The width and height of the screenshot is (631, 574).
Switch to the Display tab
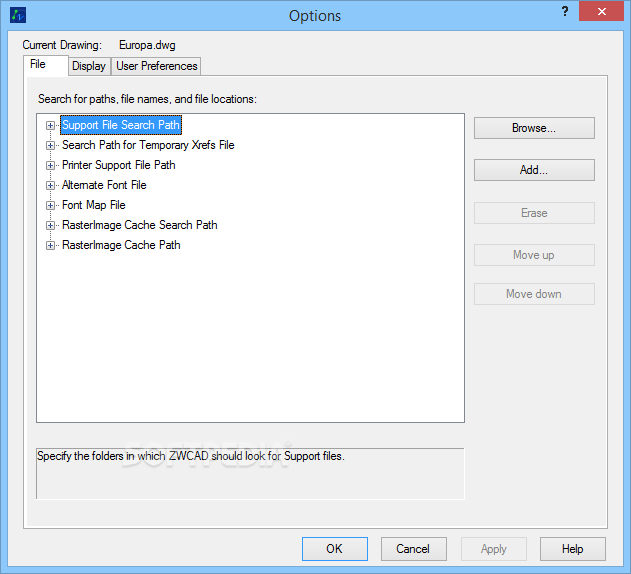tap(89, 66)
